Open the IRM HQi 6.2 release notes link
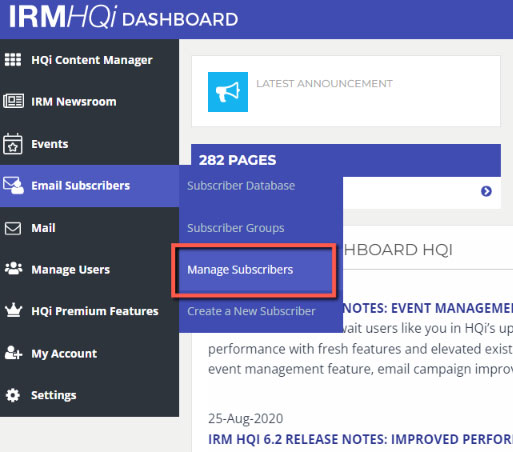This screenshot has height=452, width=513. (360, 439)
